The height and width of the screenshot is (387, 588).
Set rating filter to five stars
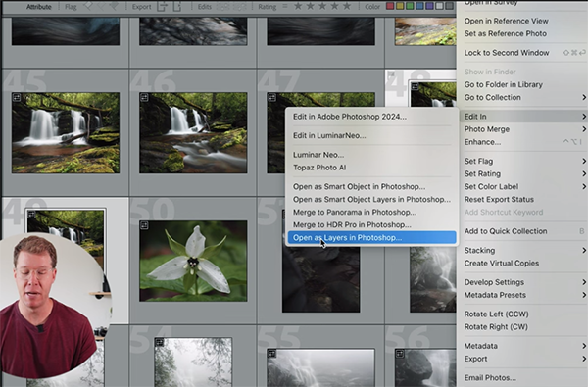(x=347, y=7)
